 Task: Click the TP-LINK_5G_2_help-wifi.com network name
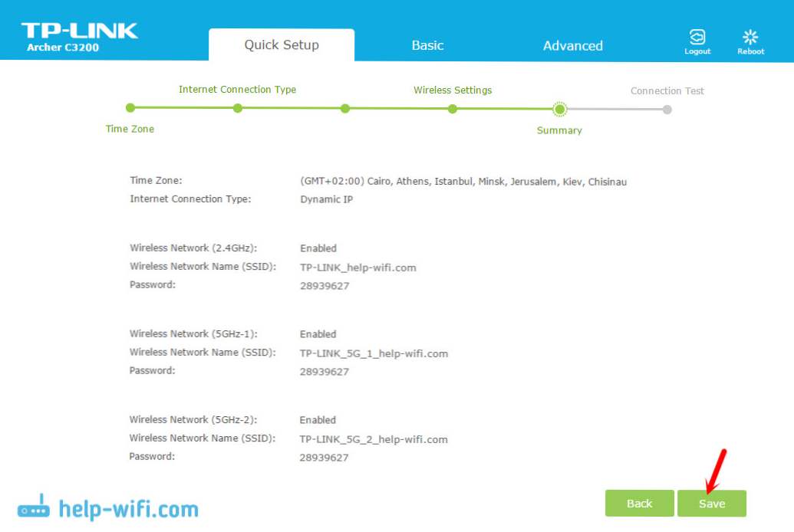point(374,439)
